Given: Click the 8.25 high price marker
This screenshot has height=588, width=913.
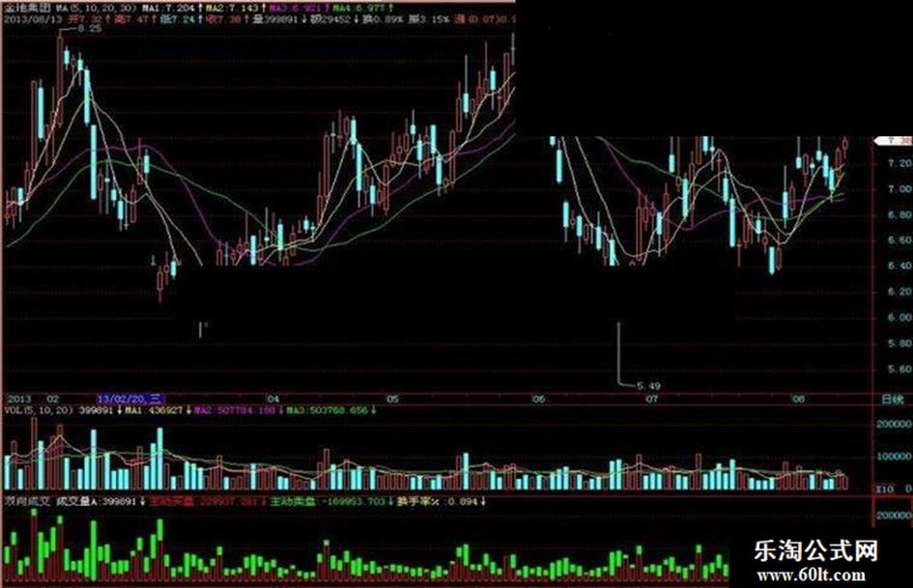Looking at the screenshot, I should (x=89, y=27).
